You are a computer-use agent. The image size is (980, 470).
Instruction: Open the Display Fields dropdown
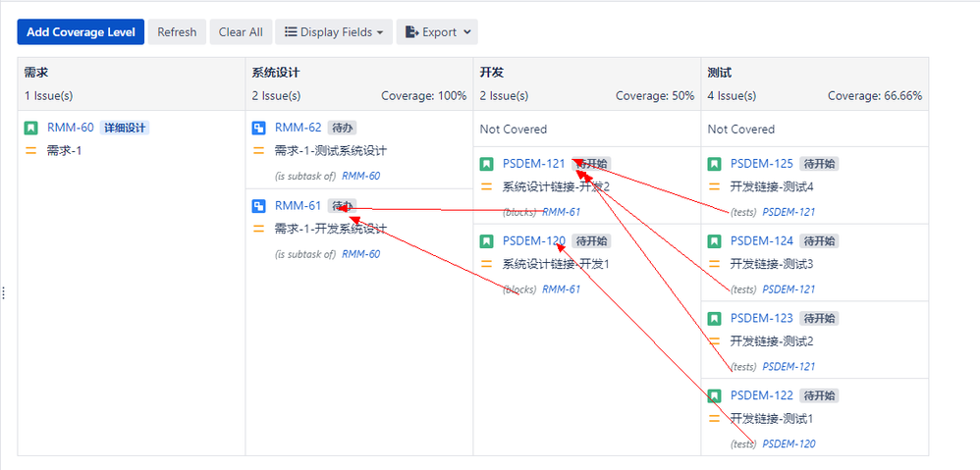[x=334, y=31]
